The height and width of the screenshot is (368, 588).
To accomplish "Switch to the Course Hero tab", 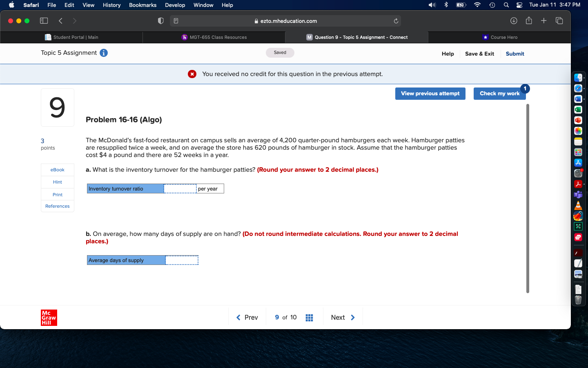I will point(500,37).
